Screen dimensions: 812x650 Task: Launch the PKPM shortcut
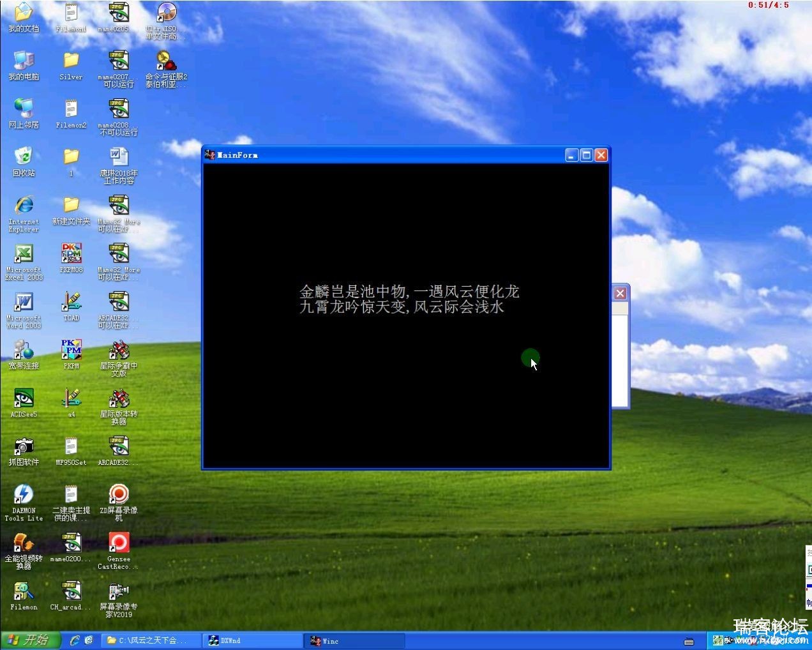click(x=71, y=355)
